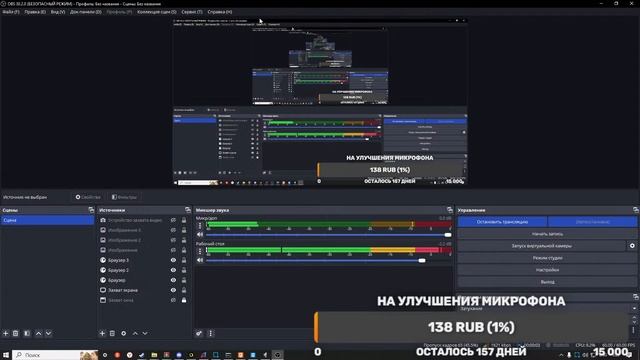Image resolution: width=640 pixels, height=360 pixels.
Task: Select Захват экрана source row
Action: tap(144, 290)
